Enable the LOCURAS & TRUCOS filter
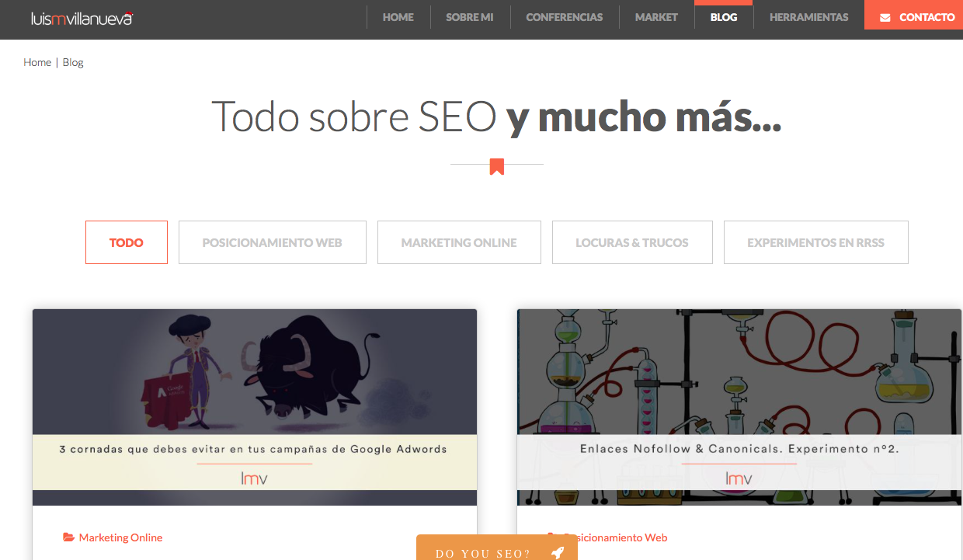Image resolution: width=963 pixels, height=560 pixels. [x=631, y=242]
